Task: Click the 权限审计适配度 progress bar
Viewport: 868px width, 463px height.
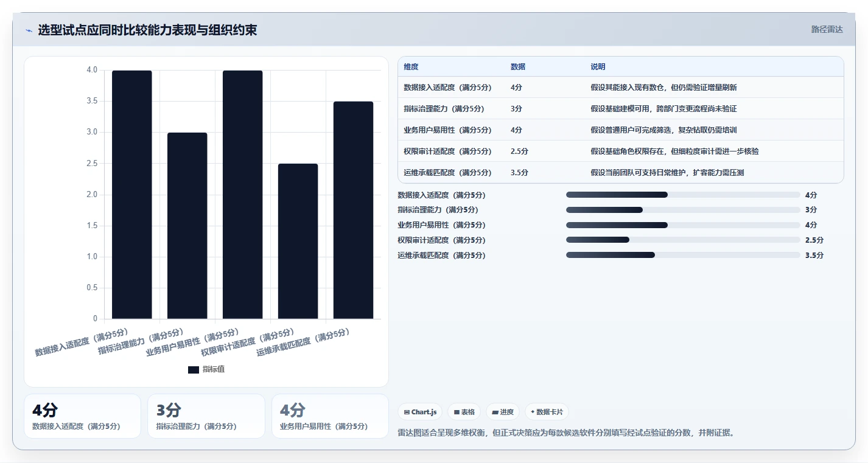Action: tap(683, 240)
